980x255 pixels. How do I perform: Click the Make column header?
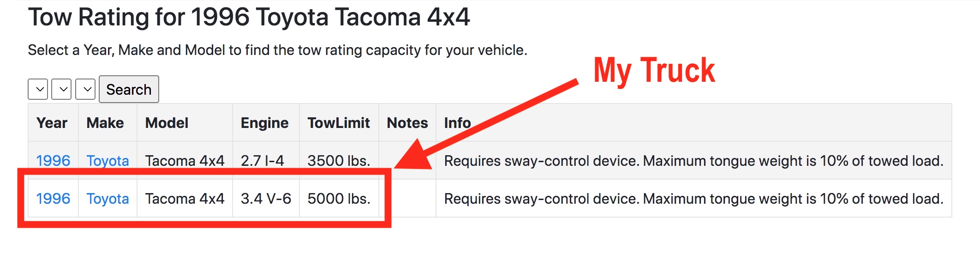tap(105, 123)
